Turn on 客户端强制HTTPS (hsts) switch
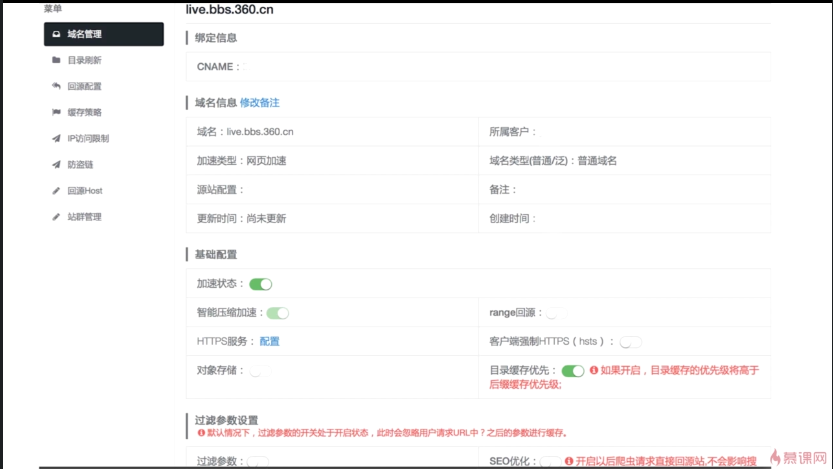833x469 pixels. coord(630,342)
